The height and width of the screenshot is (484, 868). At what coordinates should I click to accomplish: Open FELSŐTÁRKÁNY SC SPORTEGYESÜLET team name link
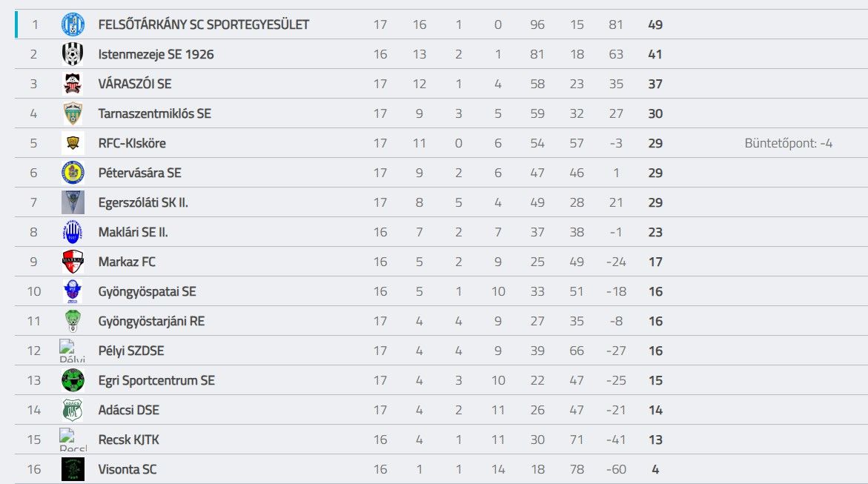coord(204,24)
